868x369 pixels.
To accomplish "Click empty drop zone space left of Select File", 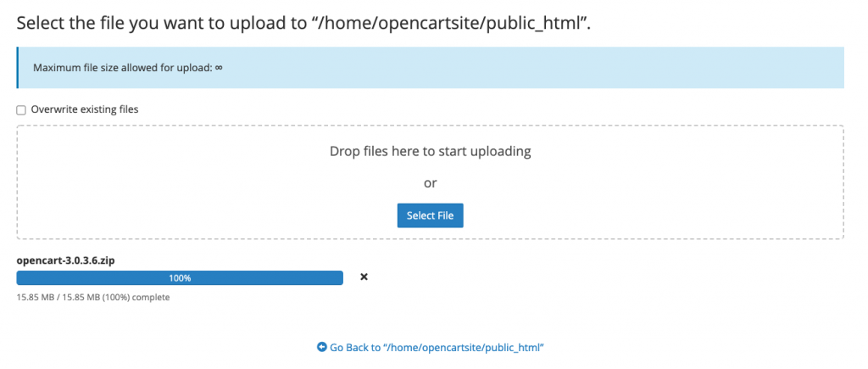I will [212, 215].
